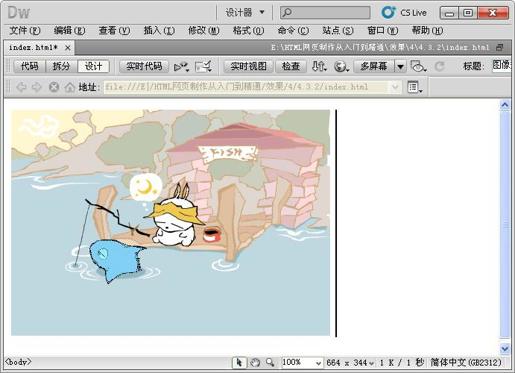This screenshot has height=373, width=515.
Task: Open the 编辑(E) menu
Action: pyautogui.click(x=69, y=31)
